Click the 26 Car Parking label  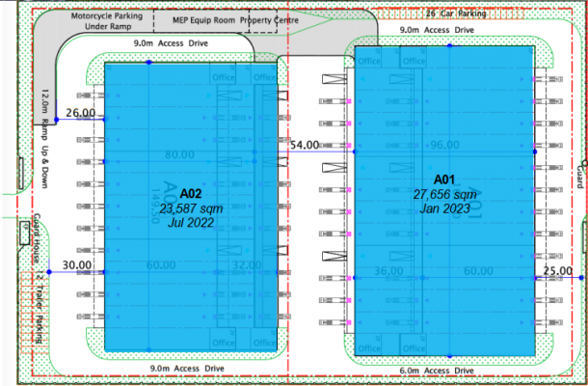[x=456, y=14]
